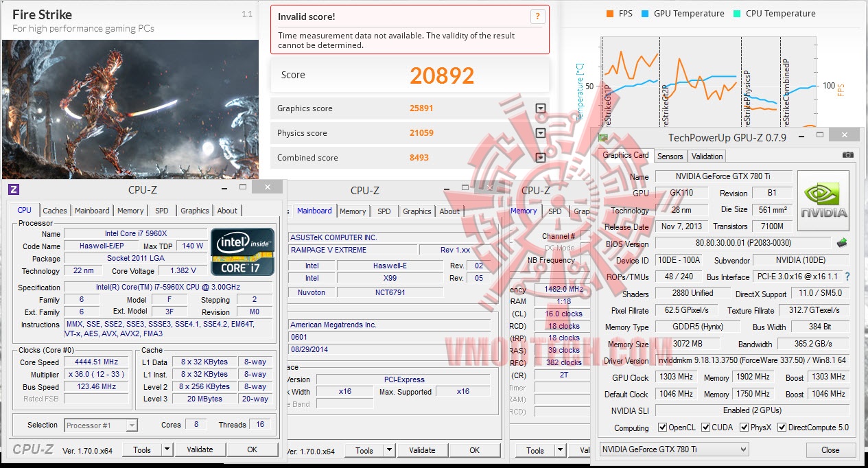Click the Core Speed 4444.51 MHz value
The image size is (868, 468).
tap(97, 362)
